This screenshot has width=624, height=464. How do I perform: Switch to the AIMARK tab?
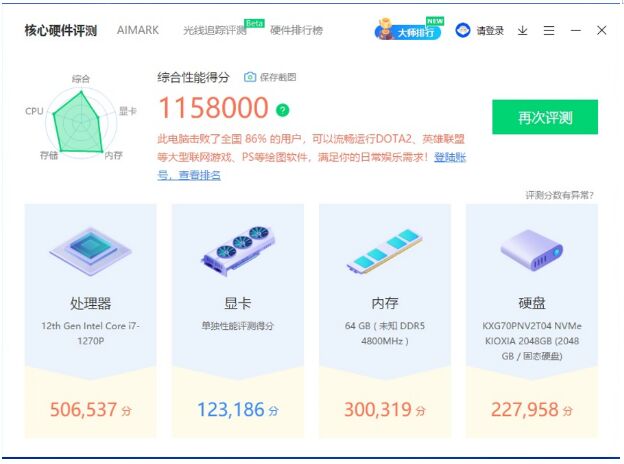coord(136,31)
